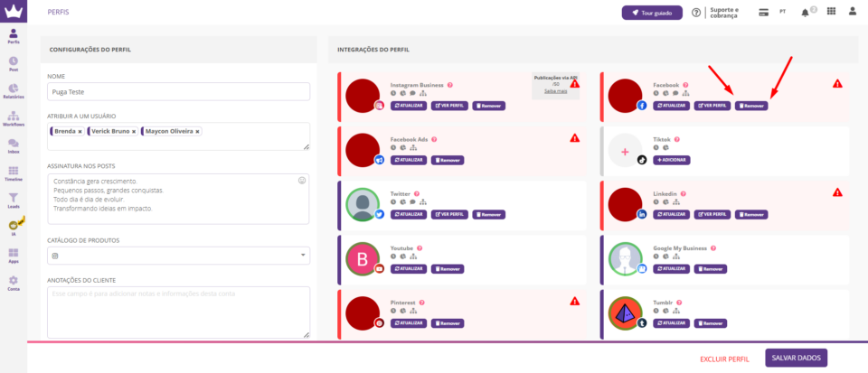Open the Leads menu item in sidebar
Viewport: 868px width, 373px height.
pyautogui.click(x=13, y=200)
